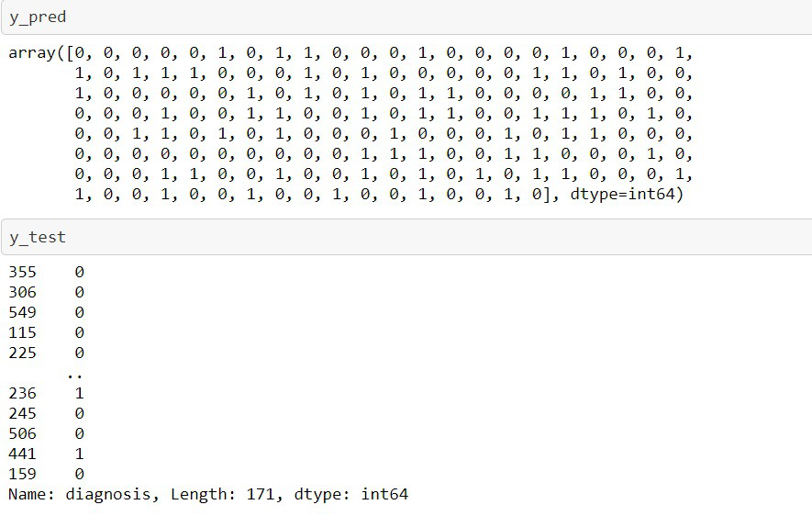Click inside the y_test code cell
812x516 pixels.
point(406,237)
